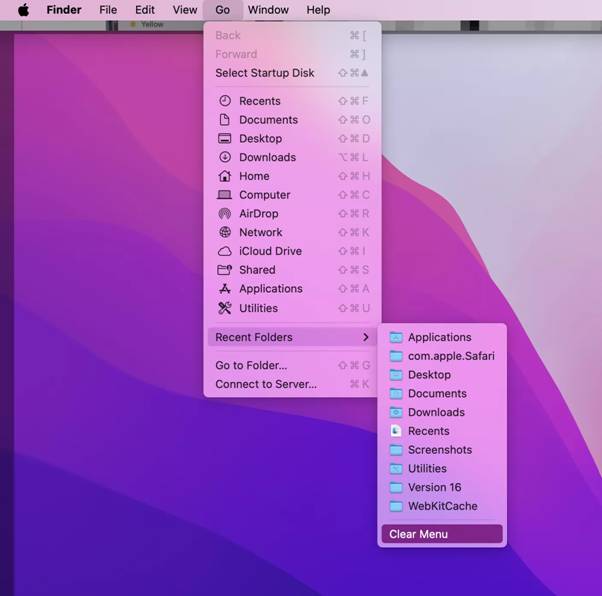The height and width of the screenshot is (596, 602).
Task: Click the Computer laptop icon
Action: tap(224, 195)
